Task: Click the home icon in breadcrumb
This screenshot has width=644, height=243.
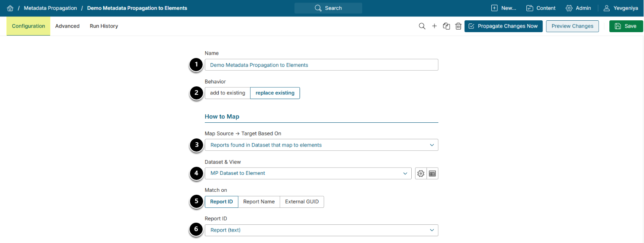Action: [10, 8]
